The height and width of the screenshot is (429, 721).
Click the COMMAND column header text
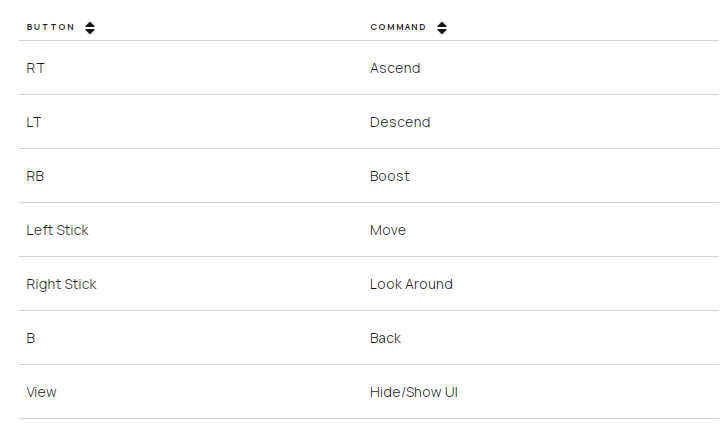click(398, 27)
